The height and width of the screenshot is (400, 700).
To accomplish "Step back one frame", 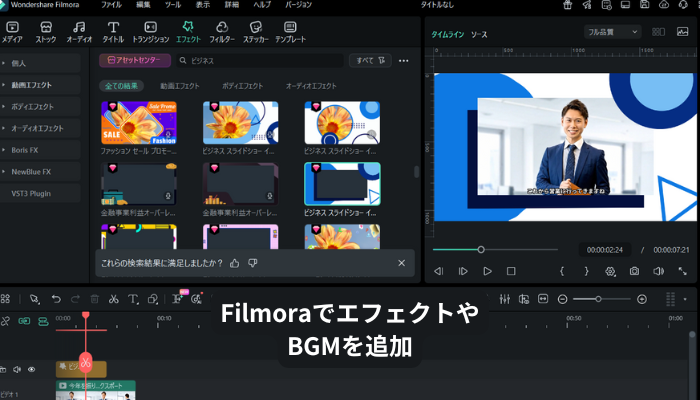I will tap(439, 271).
